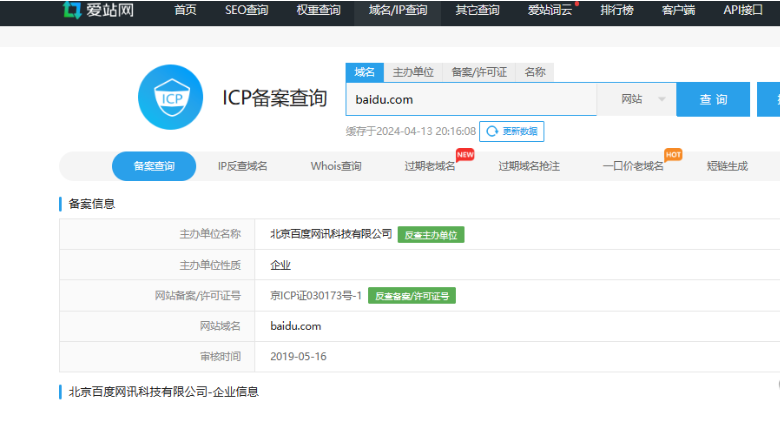Click the cache timestamp 缓存于2024-04-13 20:16:08
Screen dimensions: 780x424
(411, 131)
